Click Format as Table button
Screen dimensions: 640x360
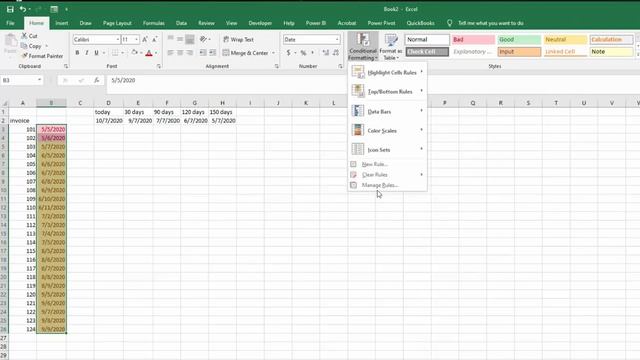tap(391, 47)
